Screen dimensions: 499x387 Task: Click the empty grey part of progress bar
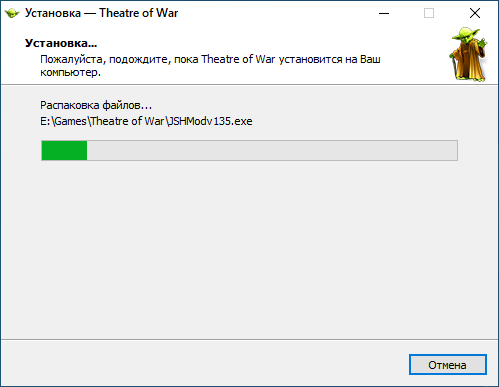272,151
